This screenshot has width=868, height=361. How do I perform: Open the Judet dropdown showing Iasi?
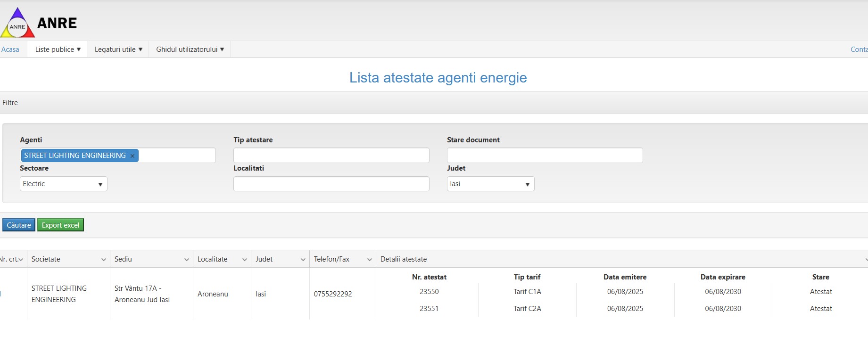pos(490,184)
